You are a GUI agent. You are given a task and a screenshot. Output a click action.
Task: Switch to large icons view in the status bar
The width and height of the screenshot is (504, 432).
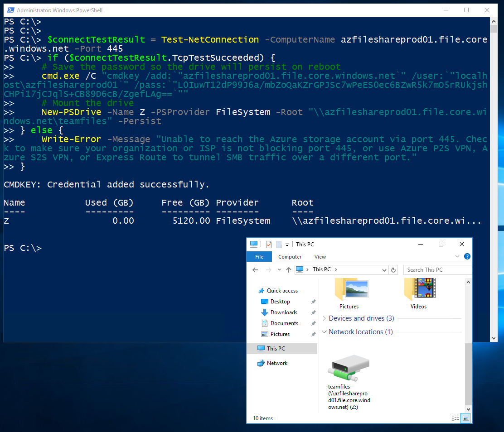tap(466, 418)
